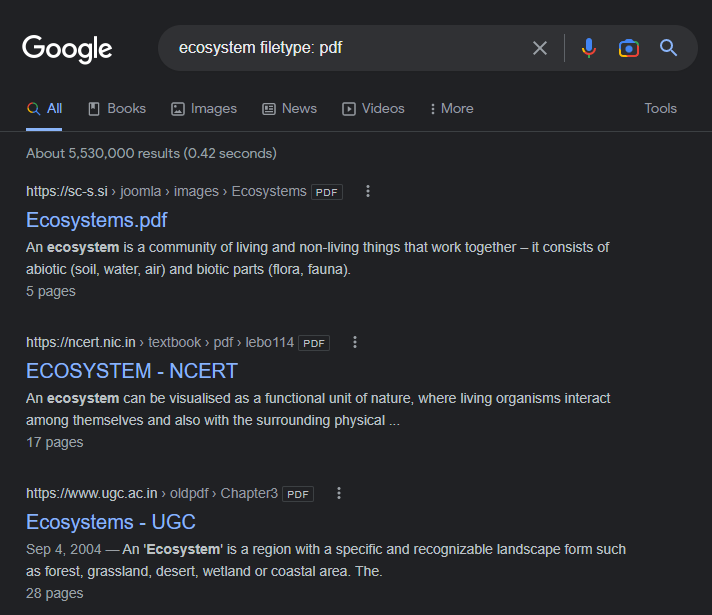Open search by image camera icon
This screenshot has height=615, width=712.
point(628,48)
